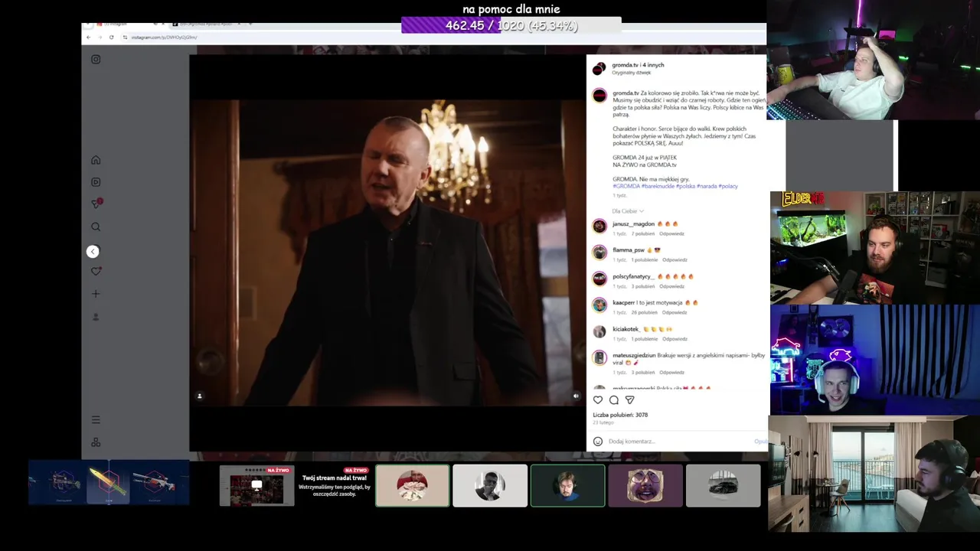980x551 pixels.
Task: Open kiciakotek_ commenter profile
Action: coord(626,329)
